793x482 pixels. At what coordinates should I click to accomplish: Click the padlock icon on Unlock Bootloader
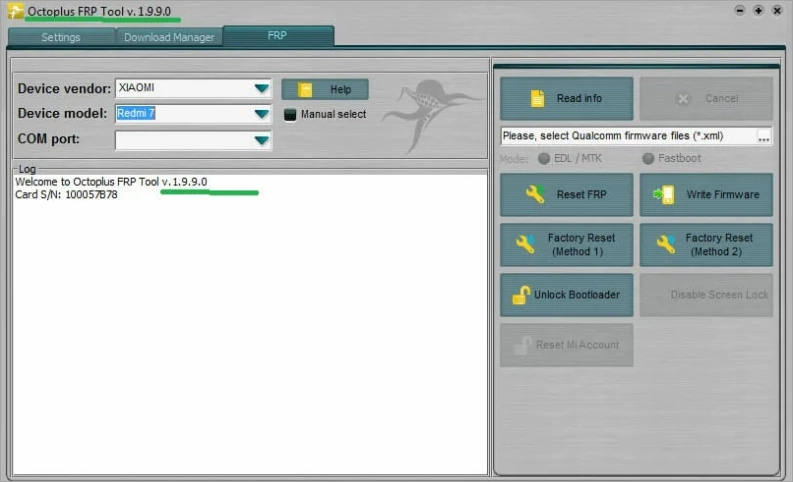pyautogui.click(x=520, y=295)
